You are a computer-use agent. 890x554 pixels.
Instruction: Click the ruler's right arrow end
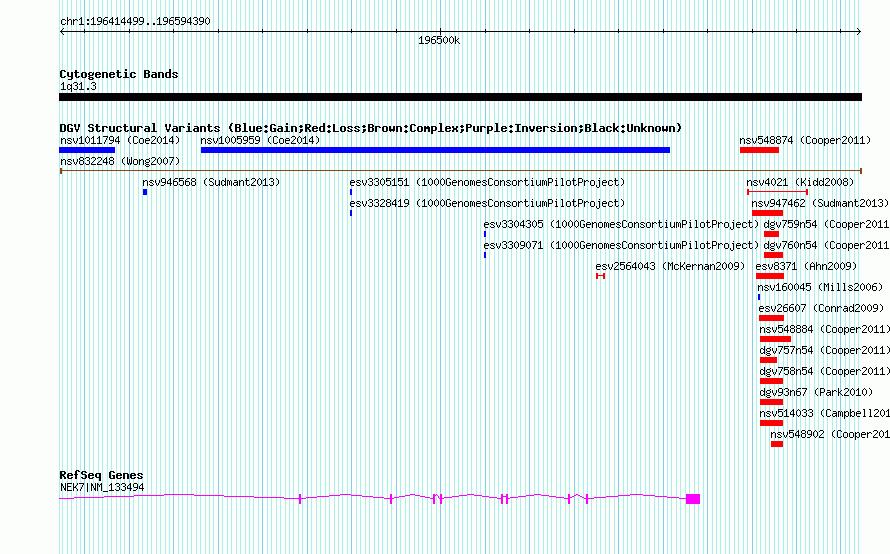(859, 32)
